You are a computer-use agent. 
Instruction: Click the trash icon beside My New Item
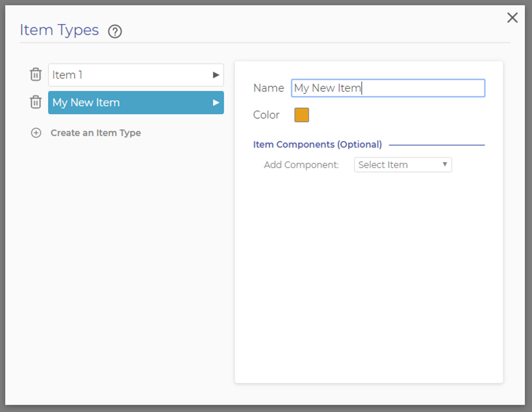point(36,102)
